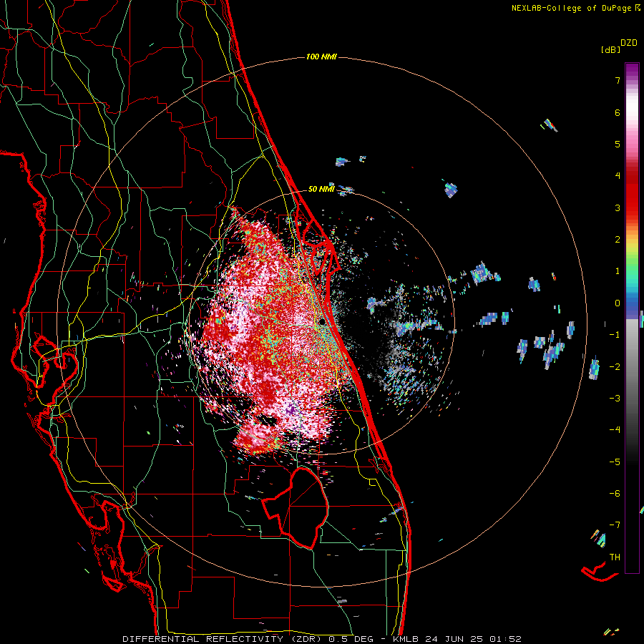
Task: Select the -5 scale value
Action: tap(615, 462)
